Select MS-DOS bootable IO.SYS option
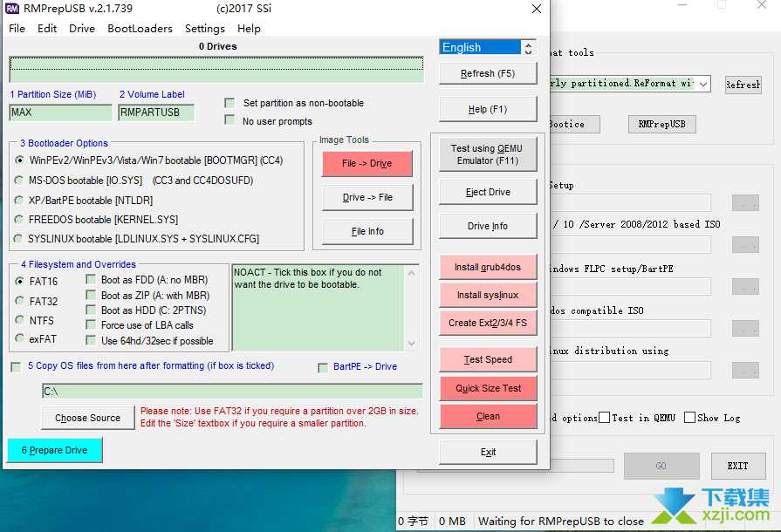781x532 pixels. point(19,181)
